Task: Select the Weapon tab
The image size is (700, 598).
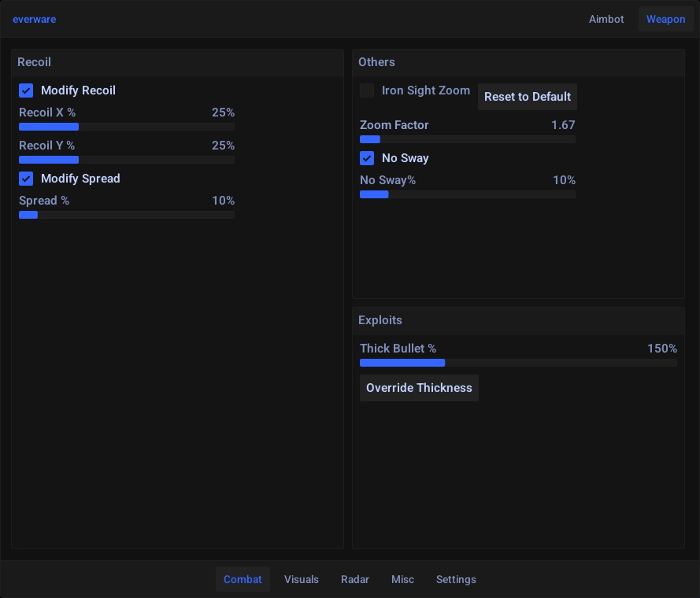Action: click(665, 19)
